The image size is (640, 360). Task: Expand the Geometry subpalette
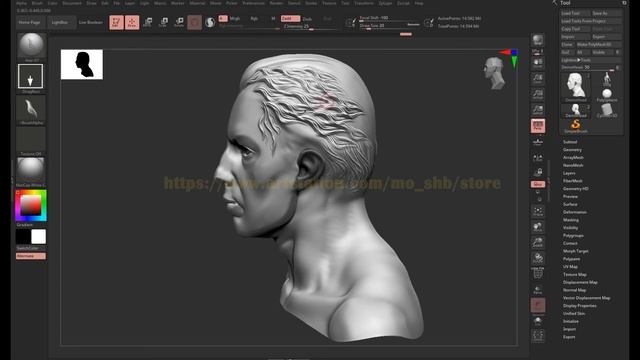[572, 150]
